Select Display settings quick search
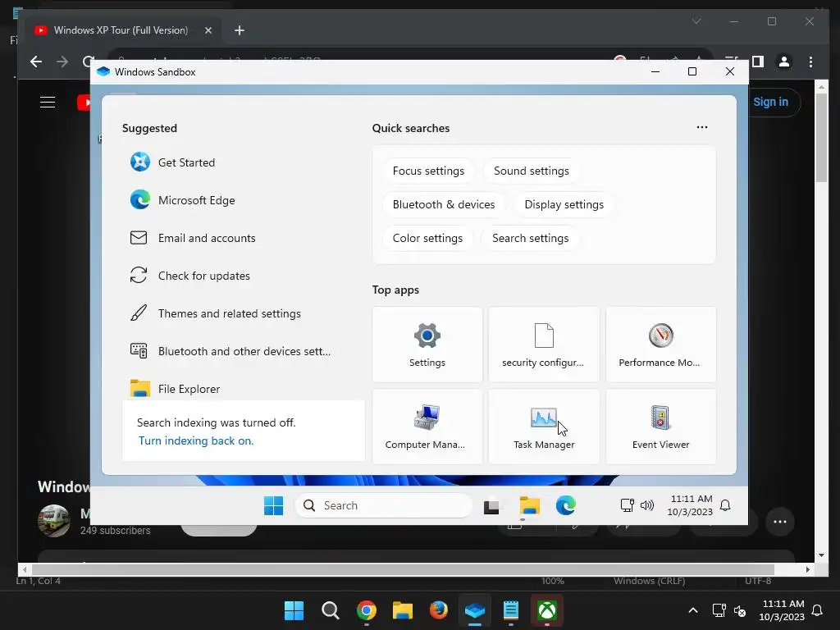Screen dimensions: 840x630 click(564, 204)
